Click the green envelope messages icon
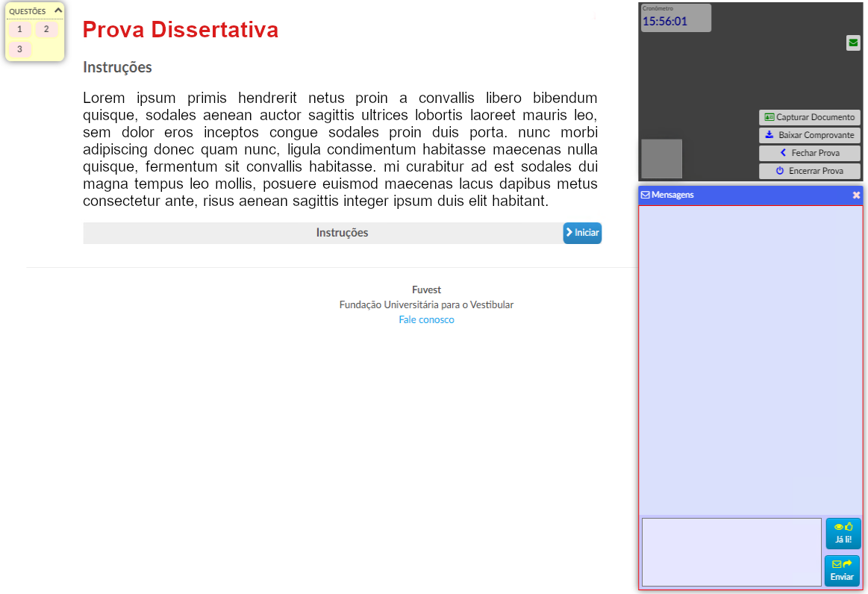The width and height of the screenshot is (868, 594). (x=853, y=43)
